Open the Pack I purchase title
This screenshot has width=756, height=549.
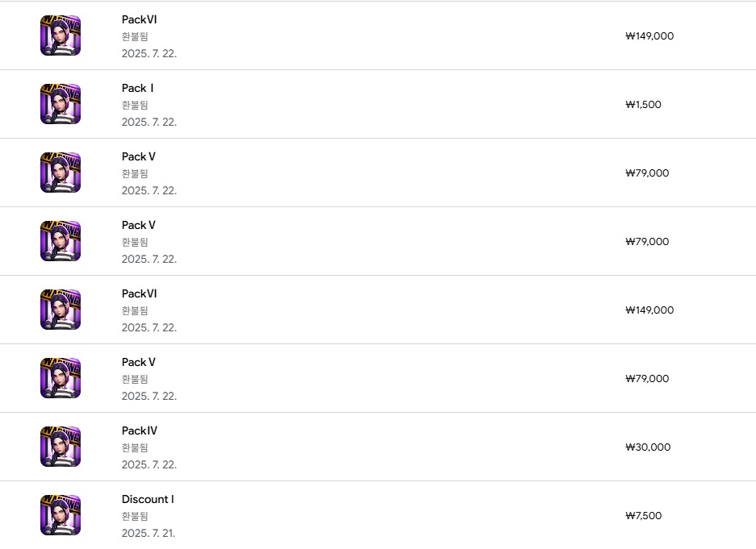point(138,88)
